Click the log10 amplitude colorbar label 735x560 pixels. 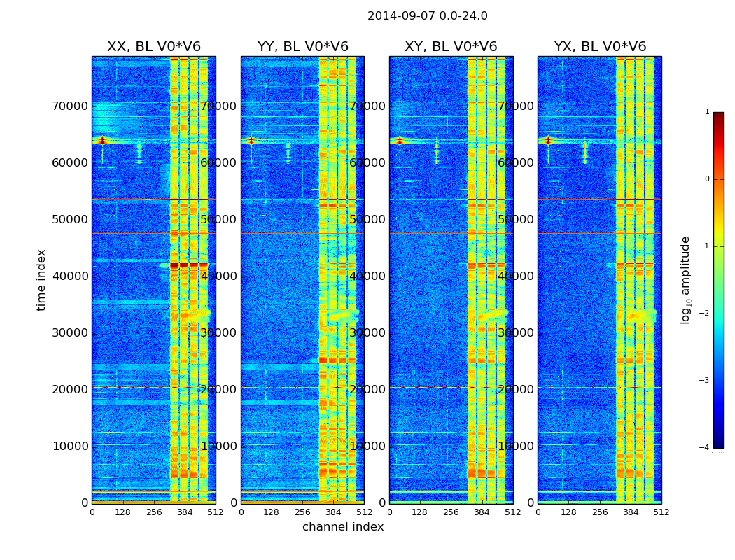[x=685, y=280]
